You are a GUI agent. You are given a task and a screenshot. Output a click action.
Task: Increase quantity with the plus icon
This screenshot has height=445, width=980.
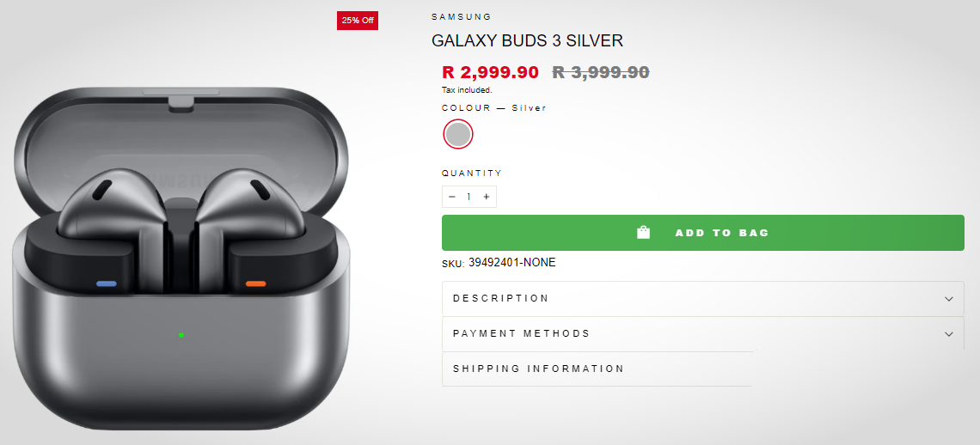coord(487,197)
